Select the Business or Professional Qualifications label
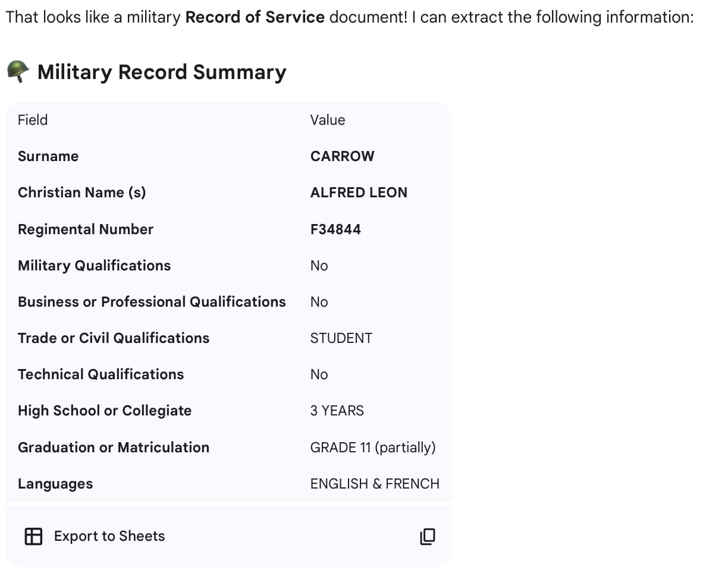The width and height of the screenshot is (728, 567). [x=152, y=302]
